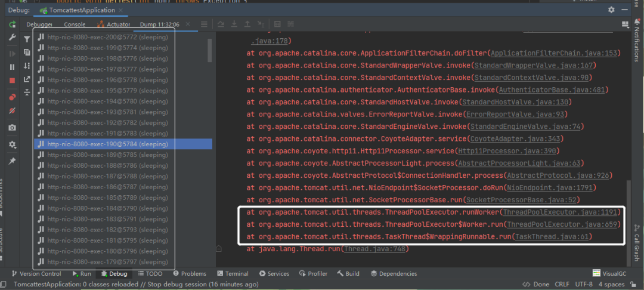Switch to the Console tab

[x=75, y=24]
